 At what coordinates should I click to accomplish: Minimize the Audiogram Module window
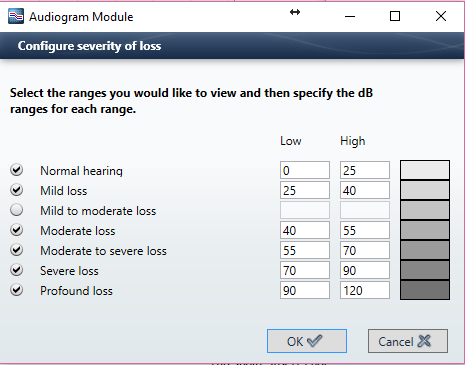[x=350, y=16]
